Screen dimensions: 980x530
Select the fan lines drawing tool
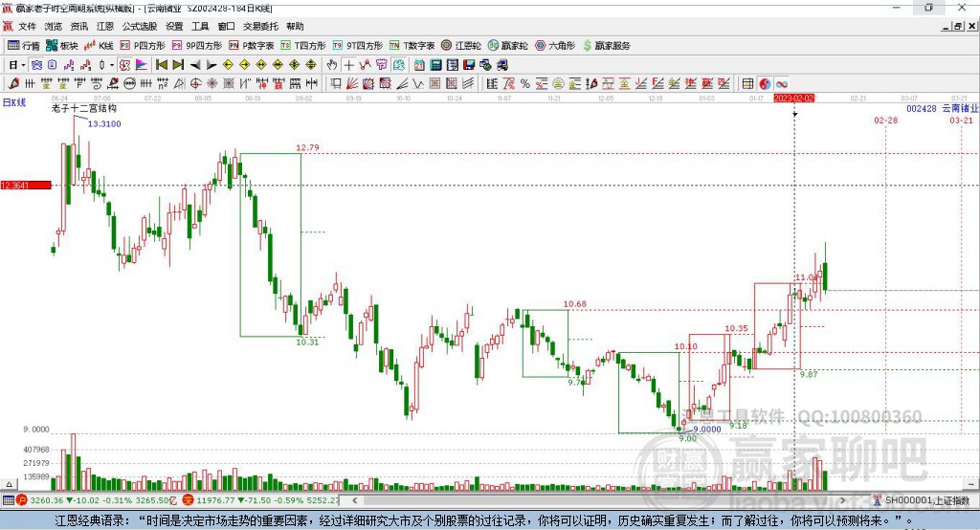pos(352,84)
